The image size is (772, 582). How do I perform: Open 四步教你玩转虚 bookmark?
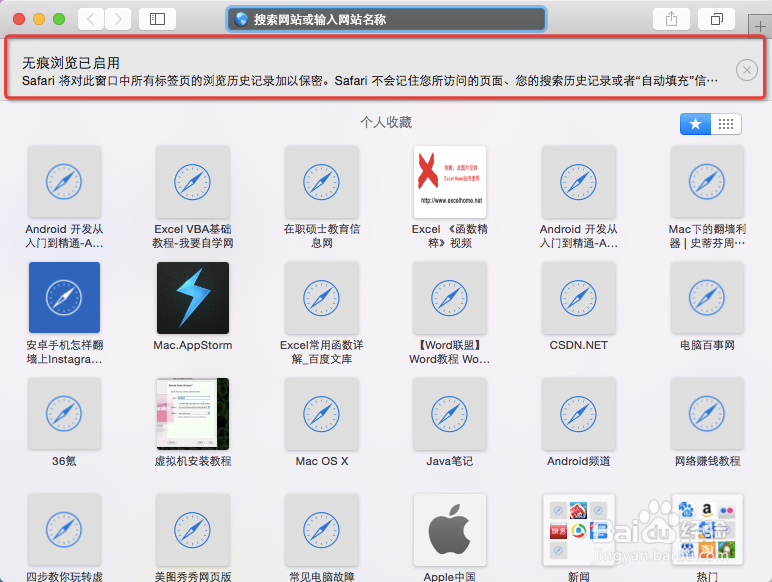64,538
